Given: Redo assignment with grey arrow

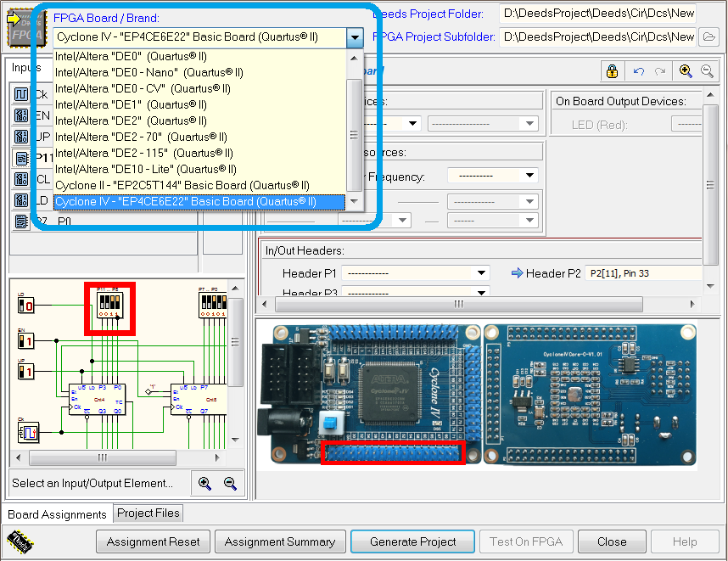Looking at the screenshot, I should [x=660, y=71].
